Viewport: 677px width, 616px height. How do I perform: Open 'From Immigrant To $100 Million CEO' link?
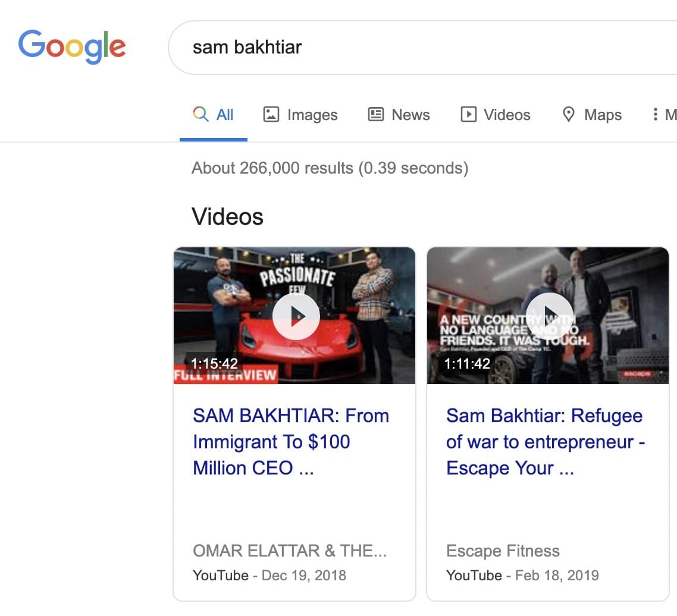pos(290,442)
